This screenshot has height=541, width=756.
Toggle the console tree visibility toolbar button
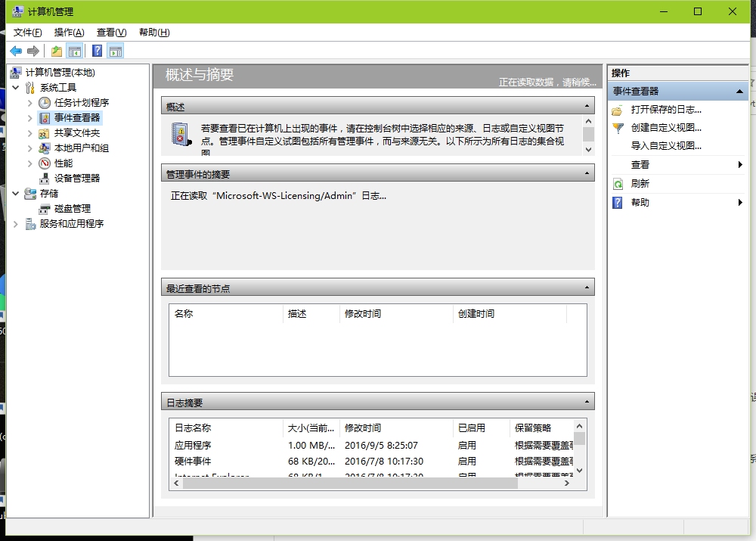coord(74,51)
